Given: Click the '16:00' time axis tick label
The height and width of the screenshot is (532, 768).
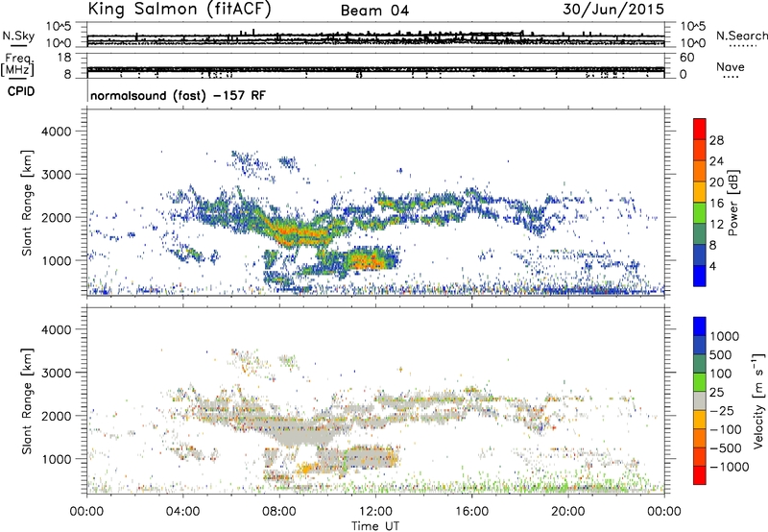Looking at the screenshot, I should tap(471, 512).
